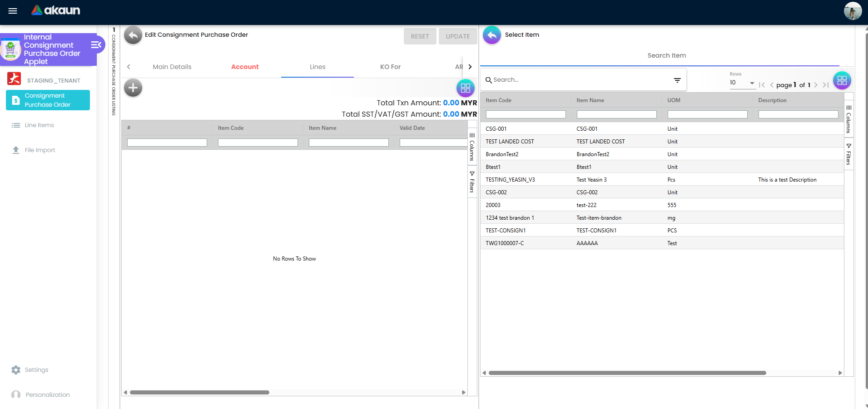Click # filter input in Lines grid

coord(167,143)
